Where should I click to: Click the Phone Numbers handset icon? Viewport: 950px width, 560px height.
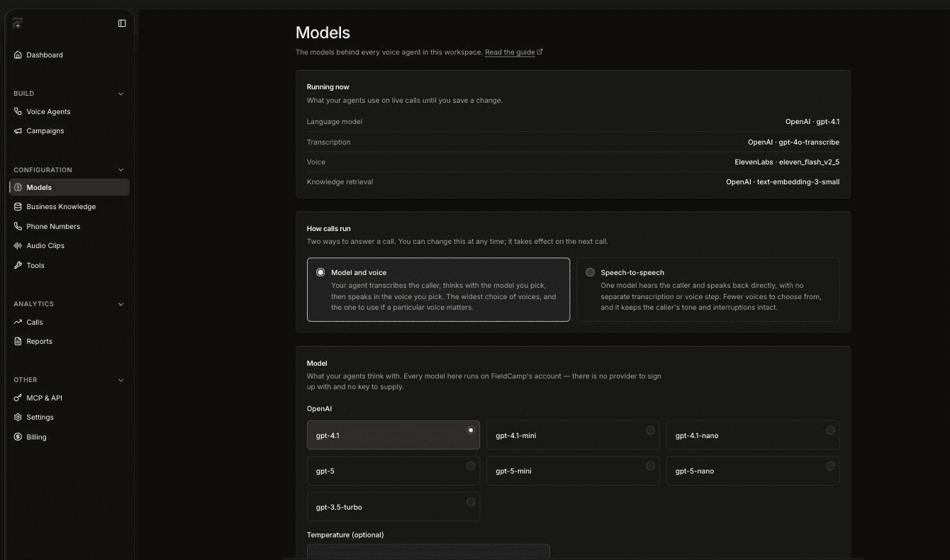click(18, 226)
